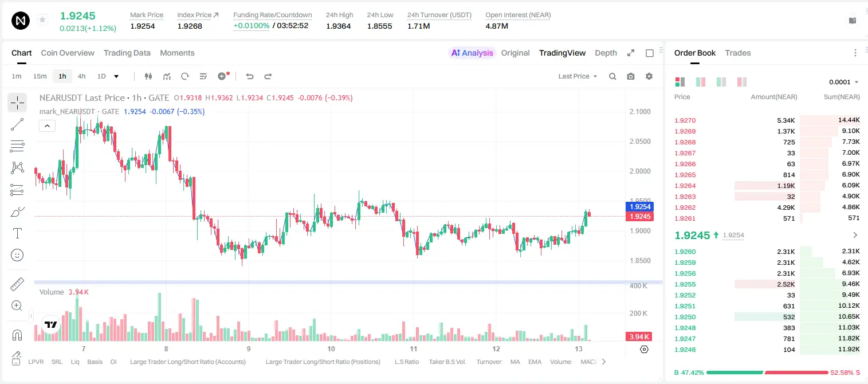The image size is (868, 384).
Task: Show only buy orders in order book
Action: click(721, 82)
